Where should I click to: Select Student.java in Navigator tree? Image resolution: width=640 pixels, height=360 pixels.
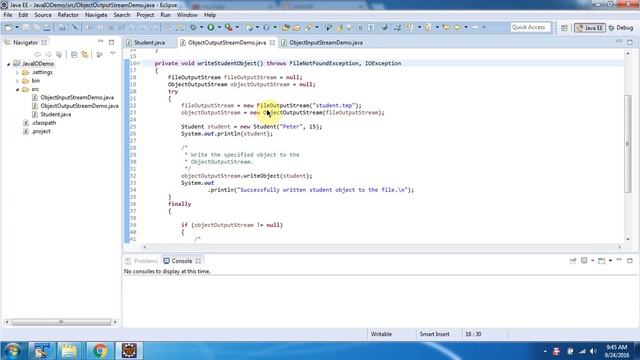coord(56,114)
